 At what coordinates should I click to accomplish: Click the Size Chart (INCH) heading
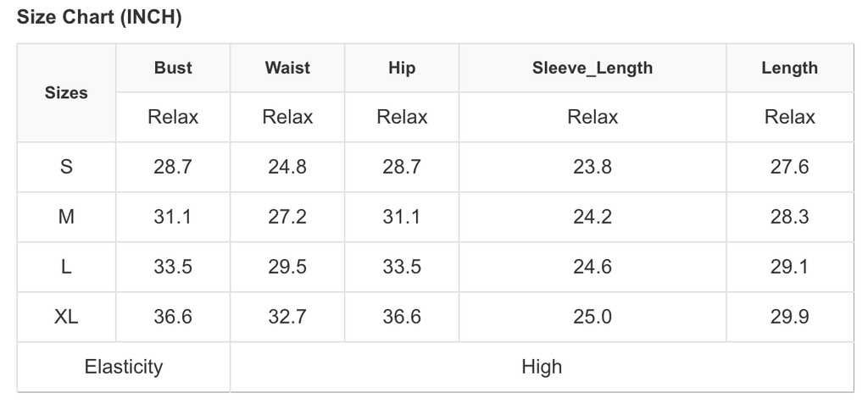pos(99,17)
